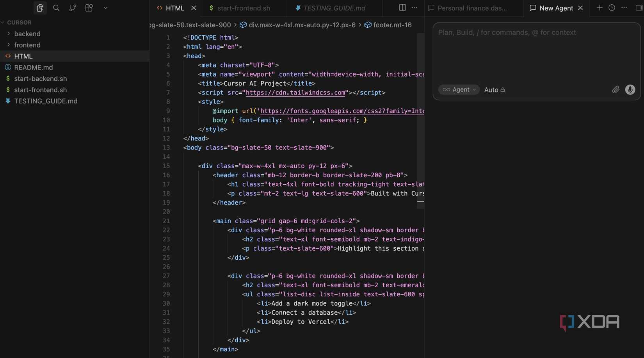644x358 pixels.
Task: Open start-backend.sh in the file tree
Action: click(x=75, y=78)
